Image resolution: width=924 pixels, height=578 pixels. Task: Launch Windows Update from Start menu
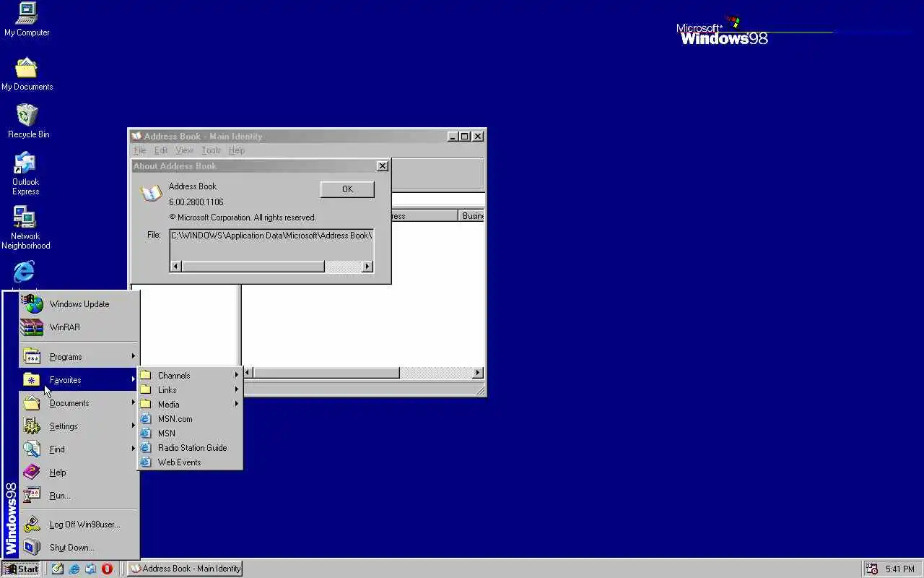pyautogui.click(x=79, y=304)
